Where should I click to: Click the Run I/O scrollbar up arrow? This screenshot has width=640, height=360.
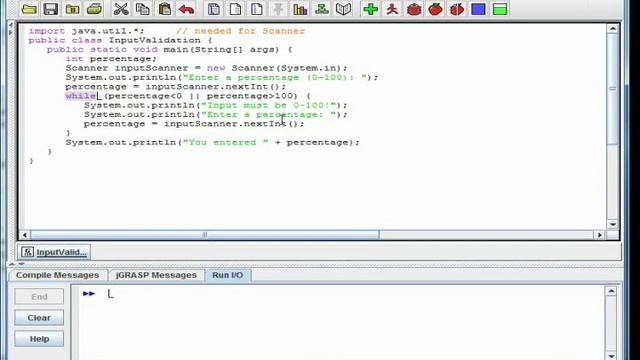coord(611,291)
